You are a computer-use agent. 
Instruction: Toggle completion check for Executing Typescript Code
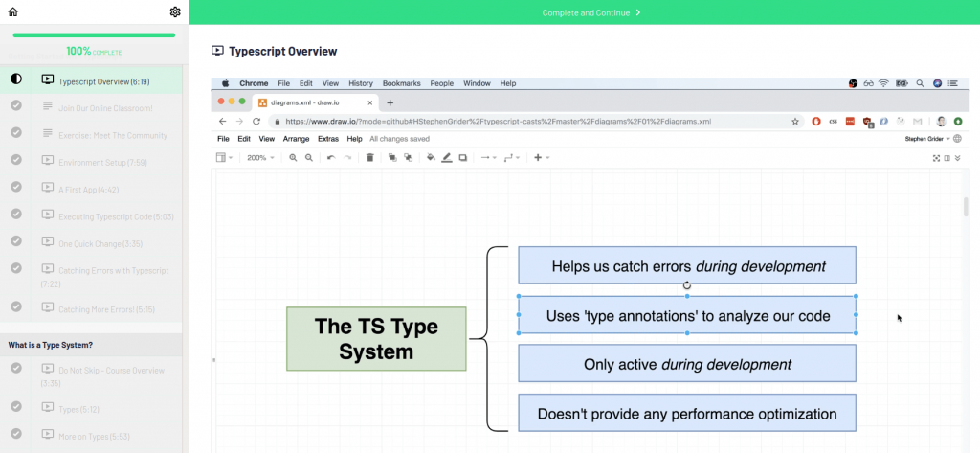(16, 214)
